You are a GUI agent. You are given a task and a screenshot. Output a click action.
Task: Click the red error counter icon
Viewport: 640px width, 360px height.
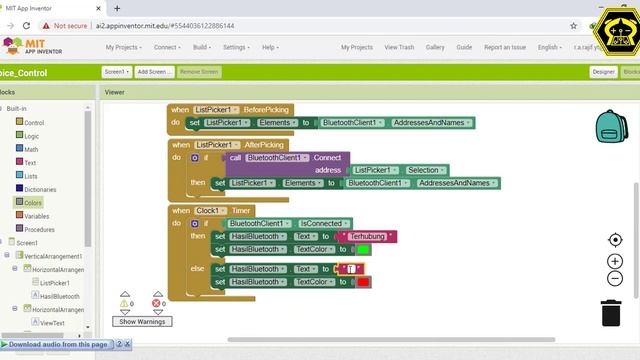coord(156,303)
